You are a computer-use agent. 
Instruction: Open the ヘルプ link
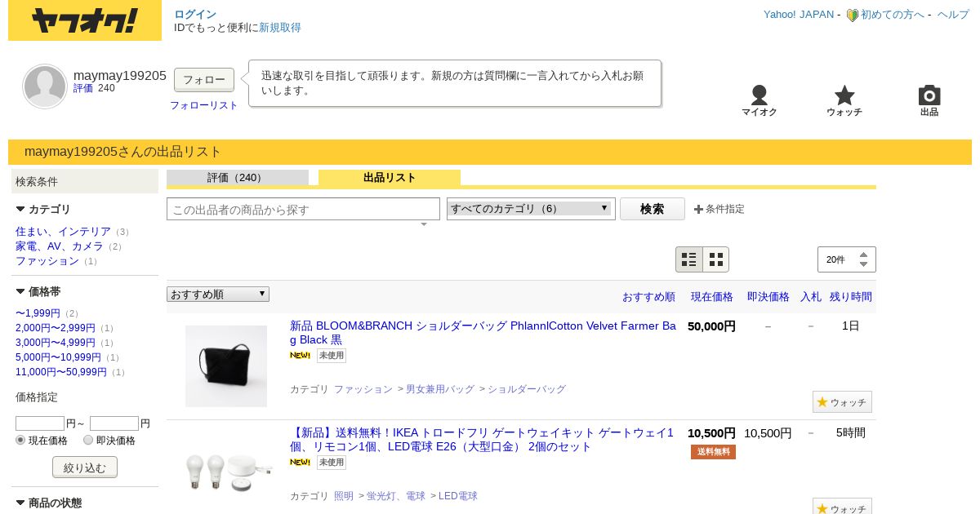pyautogui.click(x=953, y=15)
